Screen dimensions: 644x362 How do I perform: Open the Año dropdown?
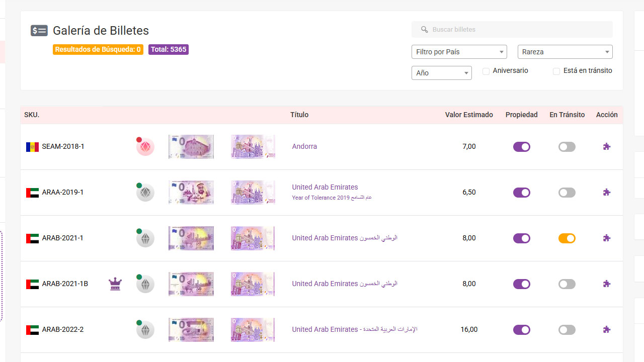point(441,73)
